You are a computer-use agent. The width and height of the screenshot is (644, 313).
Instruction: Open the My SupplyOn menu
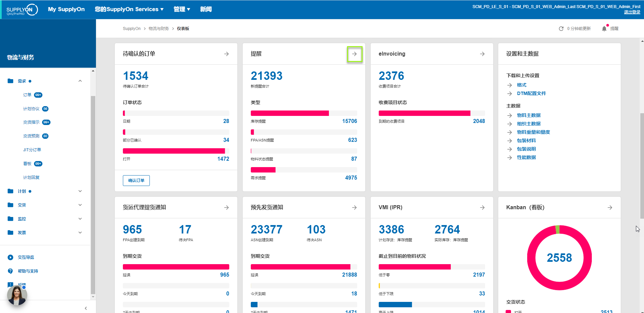tap(66, 9)
